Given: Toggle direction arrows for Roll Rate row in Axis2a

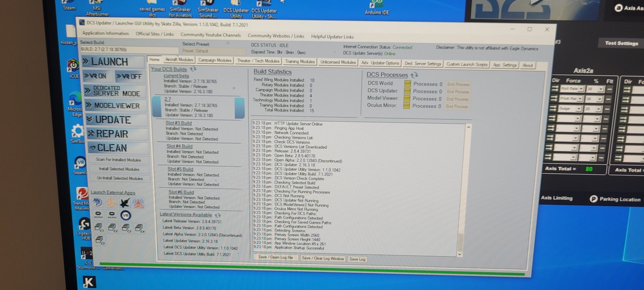Looking at the screenshot, I should [x=555, y=88].
